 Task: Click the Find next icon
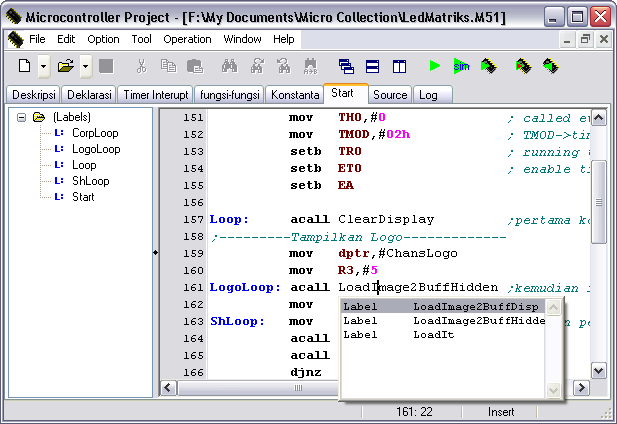[257, 66]
